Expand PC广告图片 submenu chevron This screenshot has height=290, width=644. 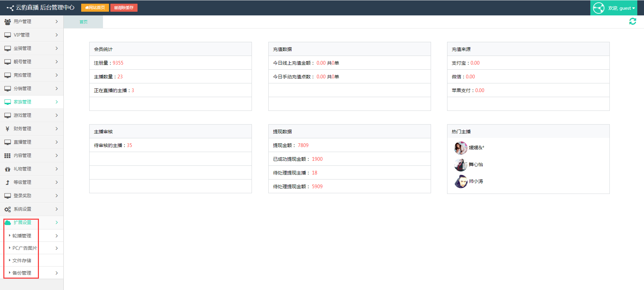pos(57,248)
